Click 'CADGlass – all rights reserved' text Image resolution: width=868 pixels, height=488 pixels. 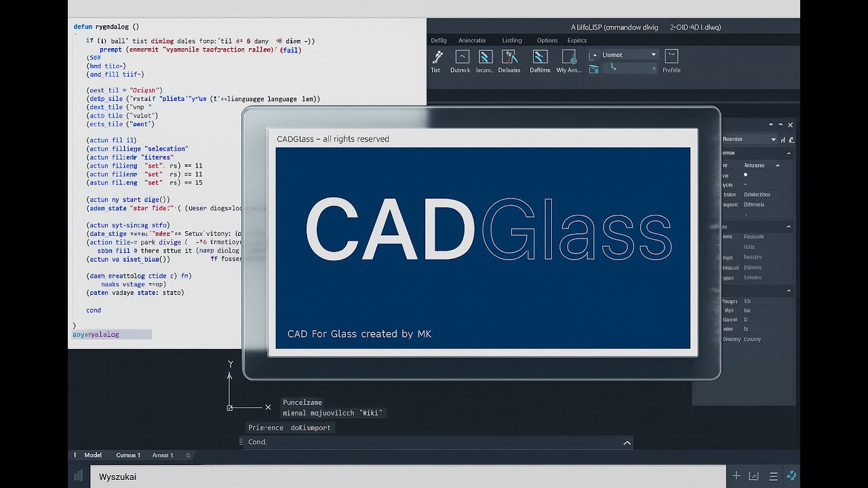pos(333,139)
